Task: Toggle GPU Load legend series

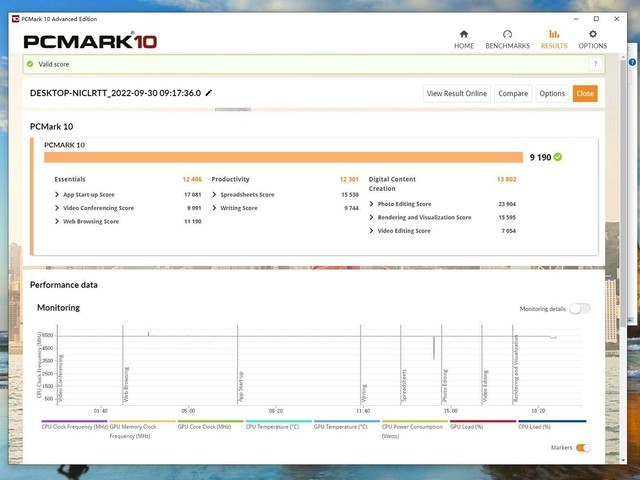Action: point(483,425)
